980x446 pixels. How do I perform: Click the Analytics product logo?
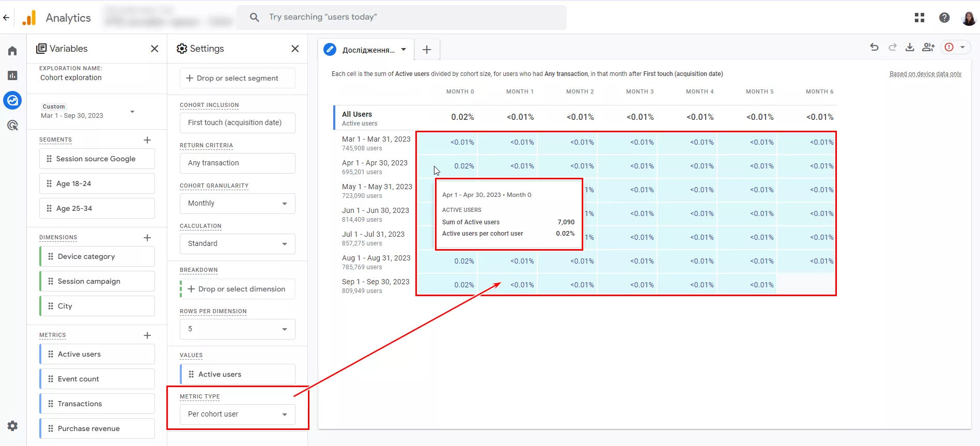[x=29, y=18]
